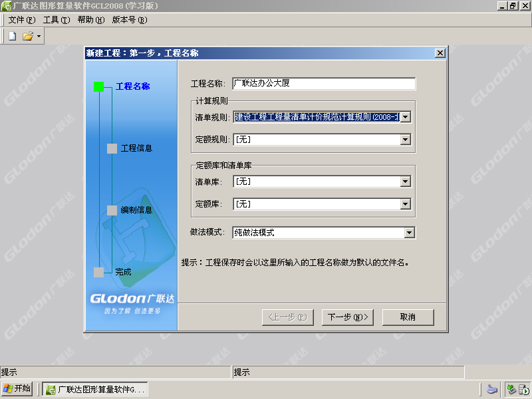532x399 pixels.
Task: Click the Windows 开始 start button
Action: (x=17, y=388)
